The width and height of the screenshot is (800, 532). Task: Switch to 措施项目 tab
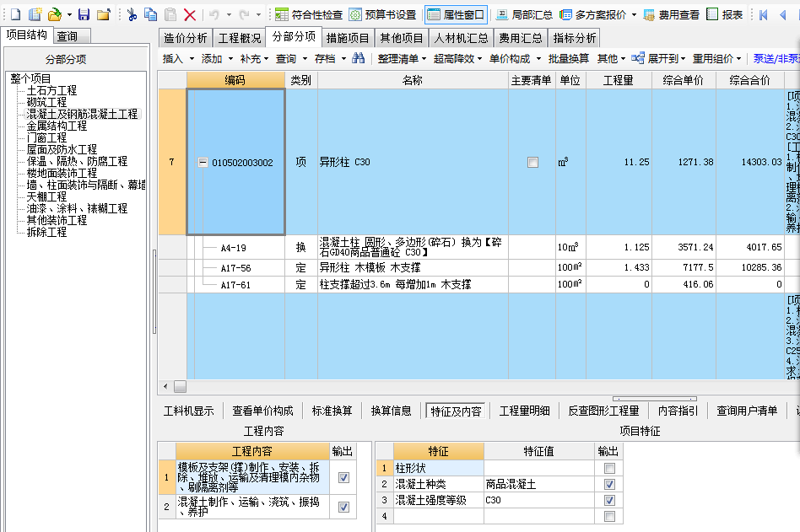(348, 38)
